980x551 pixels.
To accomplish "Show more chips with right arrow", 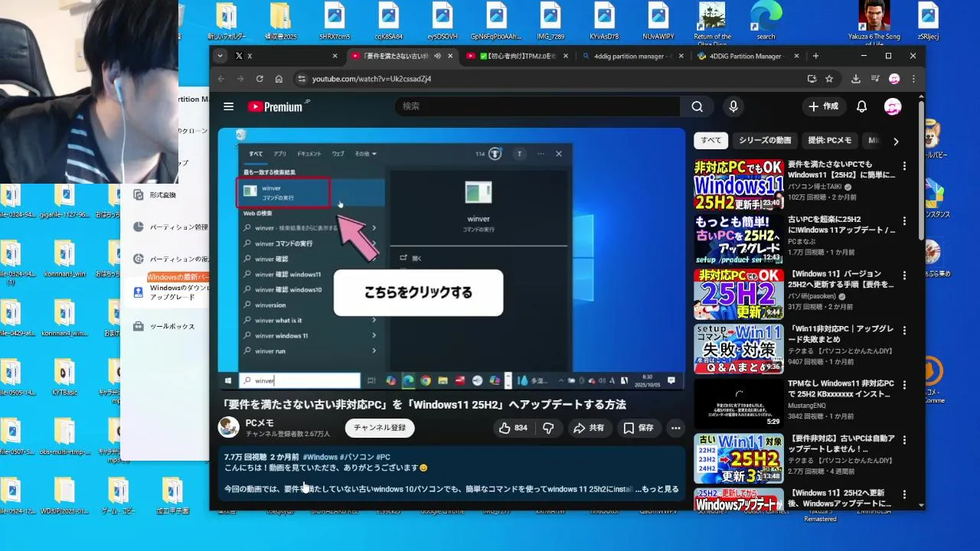I will [x=896, y=141].
